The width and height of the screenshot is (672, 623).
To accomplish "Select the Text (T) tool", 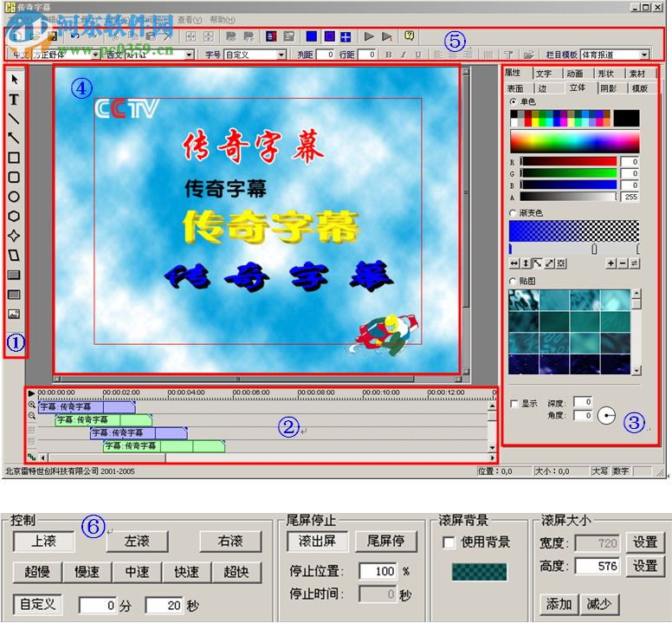I will click(14, 100).
